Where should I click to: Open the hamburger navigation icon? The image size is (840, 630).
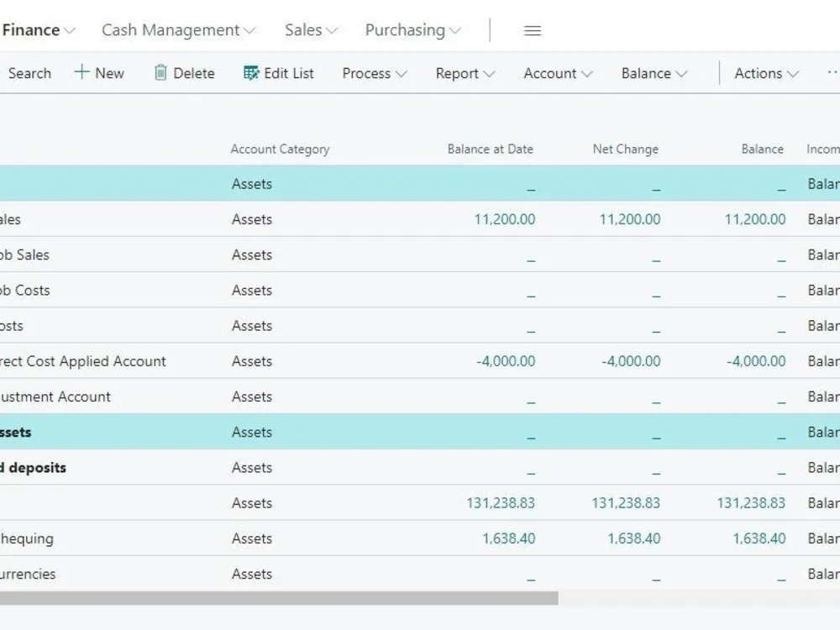532,30
